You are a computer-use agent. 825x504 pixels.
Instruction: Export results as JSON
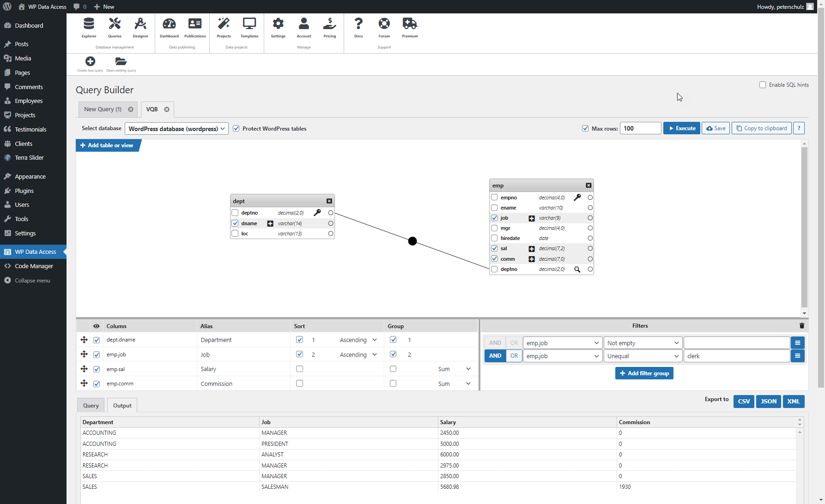tap(768, 401)
